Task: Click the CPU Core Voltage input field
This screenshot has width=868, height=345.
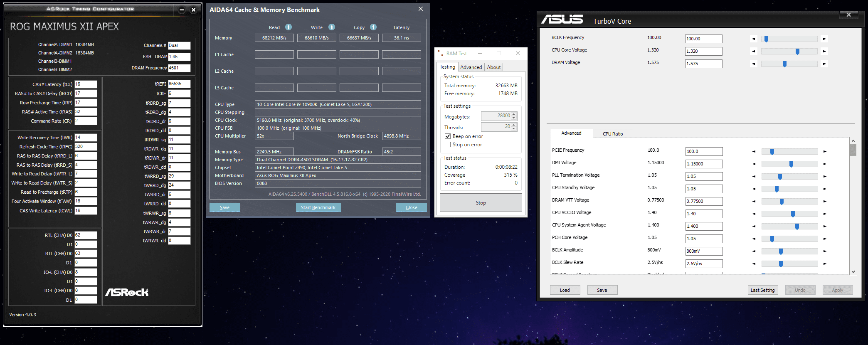Action: 703,51
